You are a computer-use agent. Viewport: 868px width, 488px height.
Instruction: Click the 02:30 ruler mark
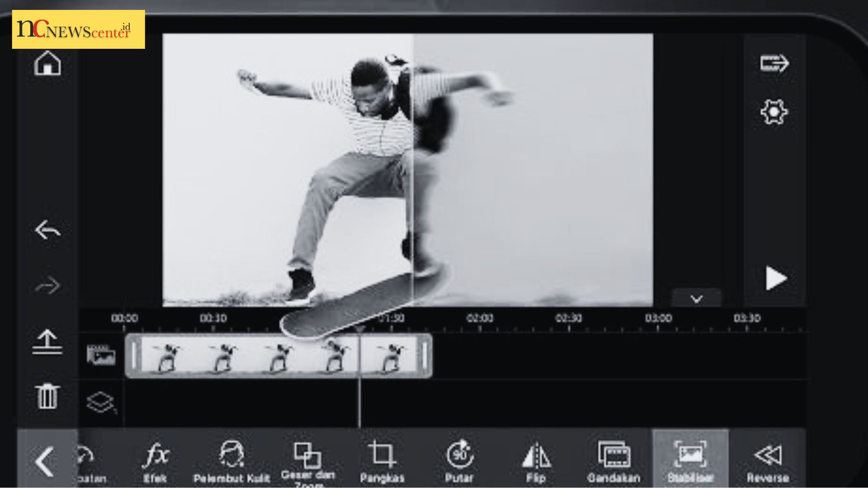(x=569, y=319)
